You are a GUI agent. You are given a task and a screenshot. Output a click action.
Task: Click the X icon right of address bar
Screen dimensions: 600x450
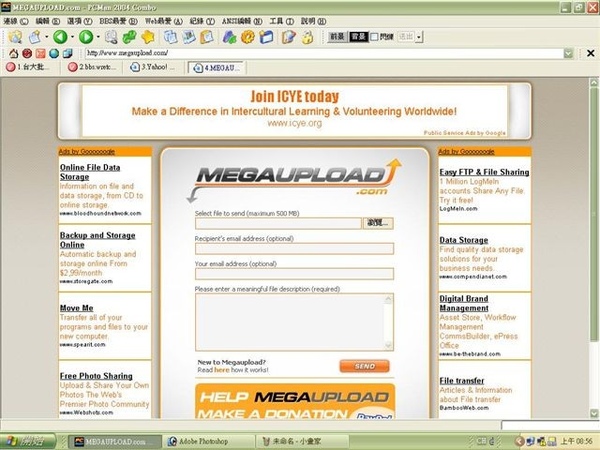[591, 53]
